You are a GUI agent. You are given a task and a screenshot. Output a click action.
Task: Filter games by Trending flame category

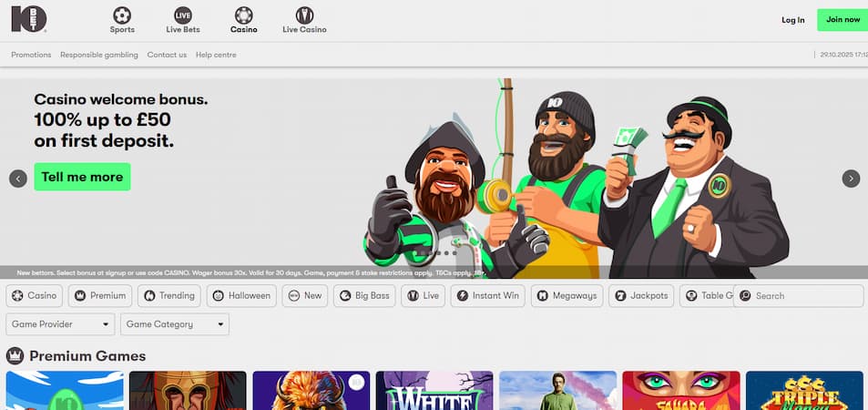tap(168, 296)
